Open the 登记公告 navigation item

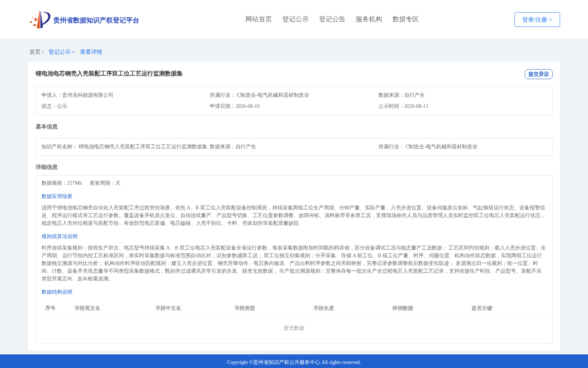tap(332, 19)
